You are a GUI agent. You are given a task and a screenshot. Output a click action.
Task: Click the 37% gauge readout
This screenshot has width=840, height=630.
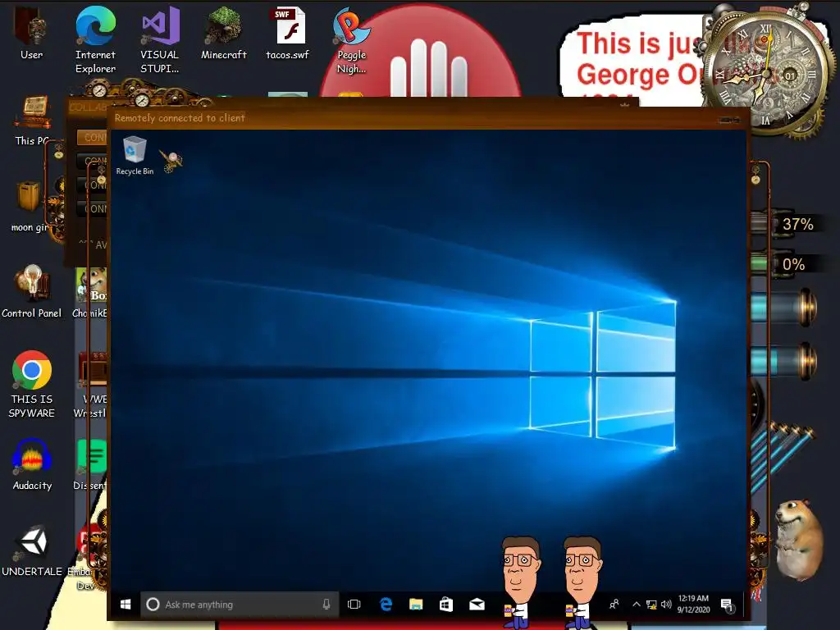click(797, 224)
